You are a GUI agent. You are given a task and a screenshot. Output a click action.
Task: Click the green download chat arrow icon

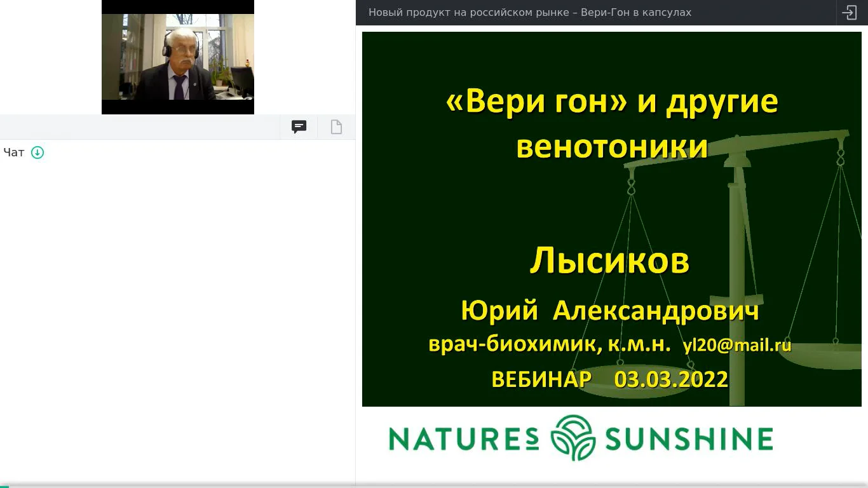pyautogui.click(x=37, y=152)
